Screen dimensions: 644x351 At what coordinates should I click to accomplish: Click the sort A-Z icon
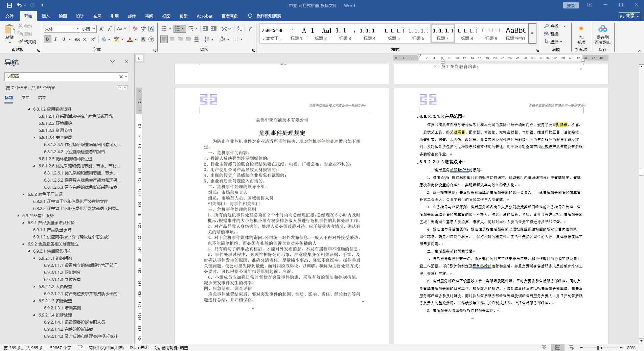tap(239, 29)
